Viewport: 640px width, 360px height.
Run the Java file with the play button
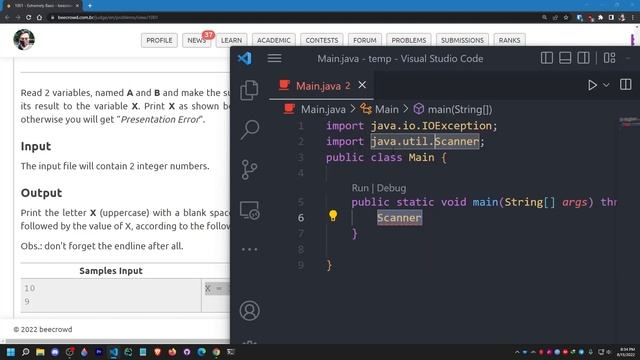[592, 85]
